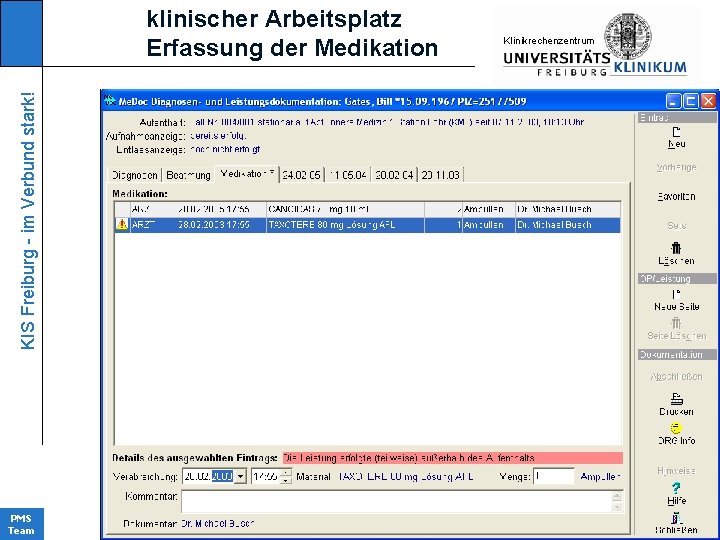The width and height of the screenshot is (720, 540).
Task: Click the Favoriten button
Action: (x=676, y=197)
